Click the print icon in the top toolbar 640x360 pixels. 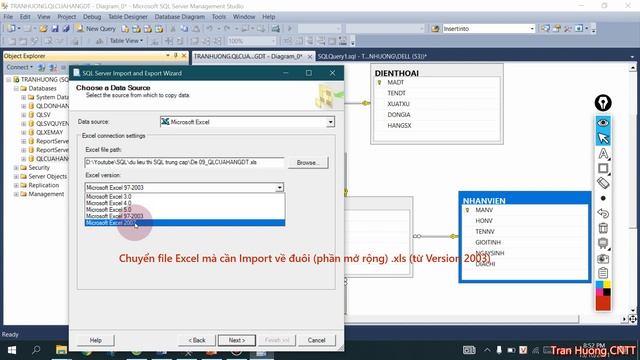click(x=276, y=29)
